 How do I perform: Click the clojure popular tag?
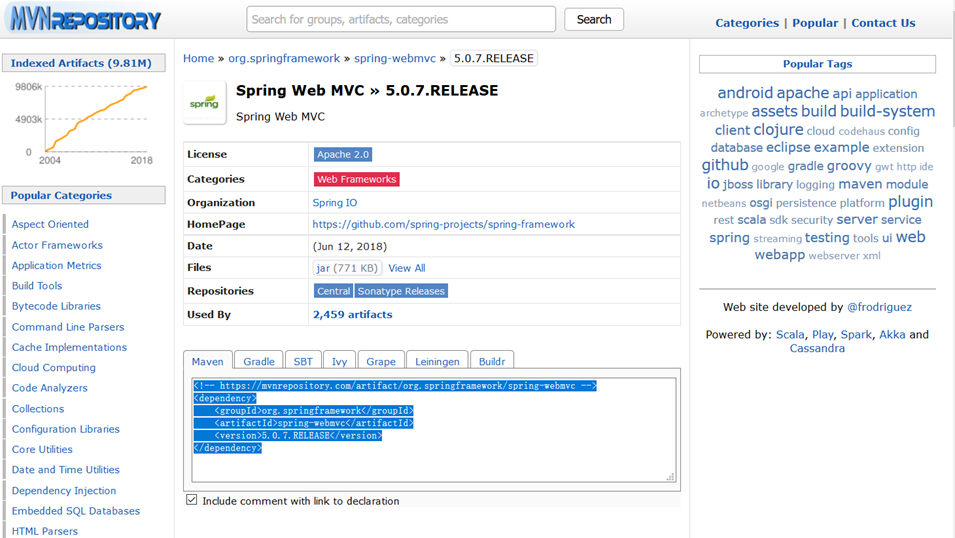[x=778, y=130]
